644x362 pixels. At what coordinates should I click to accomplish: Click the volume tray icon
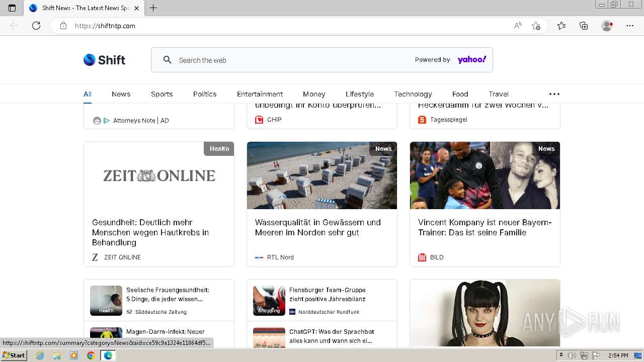click(x=572, y=355)
